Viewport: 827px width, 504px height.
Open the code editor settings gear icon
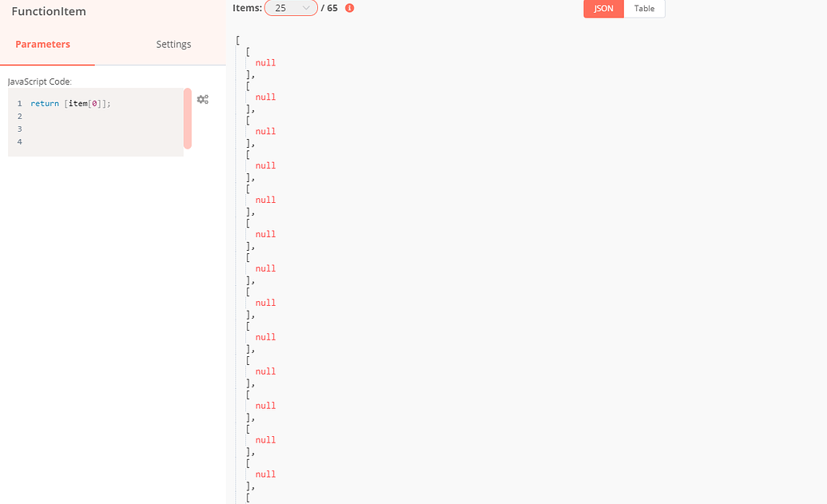[x=202, y=99]
